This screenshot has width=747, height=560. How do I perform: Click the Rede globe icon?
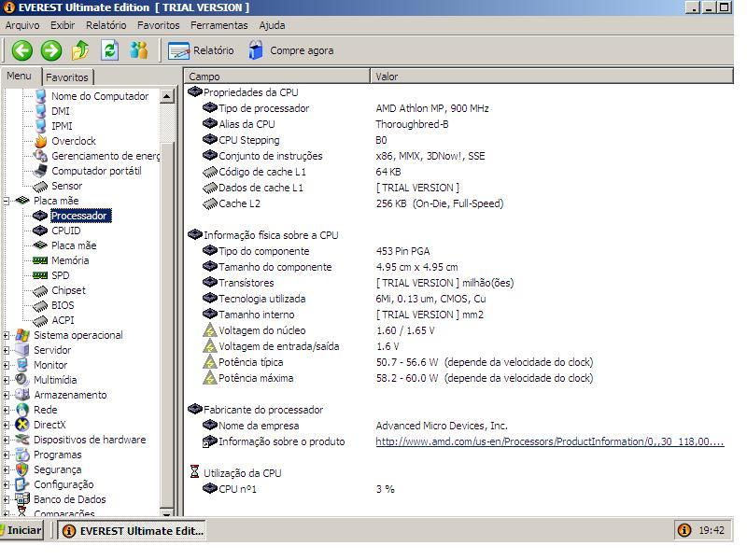(22, 410)
